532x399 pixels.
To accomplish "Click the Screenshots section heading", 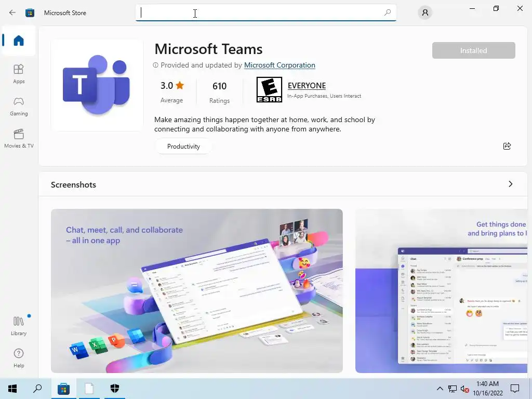I will [73, 184].
